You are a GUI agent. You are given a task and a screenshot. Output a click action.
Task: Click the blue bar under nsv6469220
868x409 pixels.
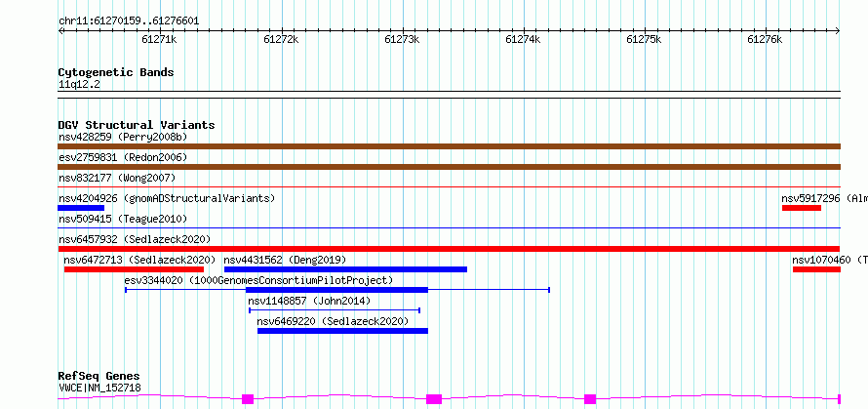pyautogui.click(x=342, y=331)
